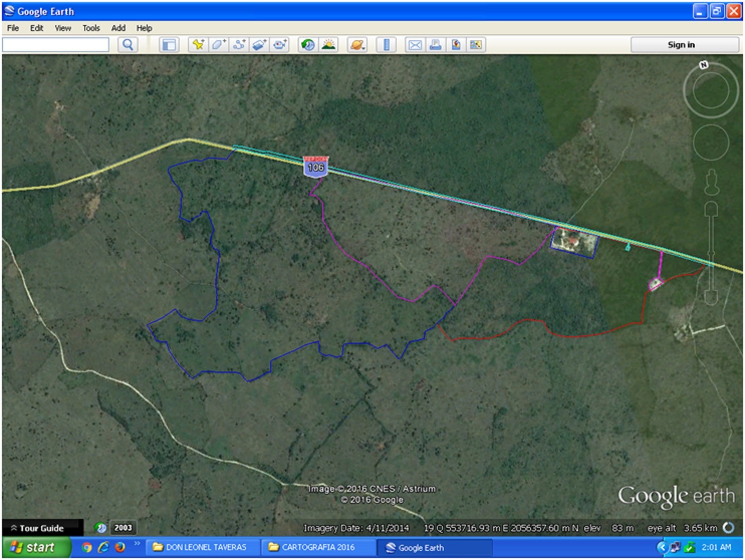Image resolution: width=745 pixels, height=560 pixels.
Task: Open the Show Ruler tool
Action: [386, 45]
